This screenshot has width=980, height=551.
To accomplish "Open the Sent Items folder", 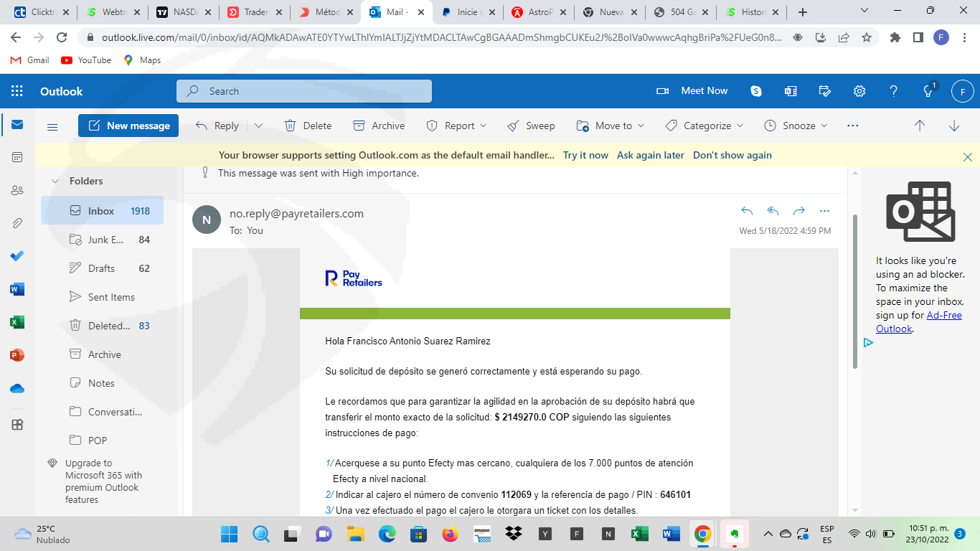I will pyautogui.click(x=102, y=297).
